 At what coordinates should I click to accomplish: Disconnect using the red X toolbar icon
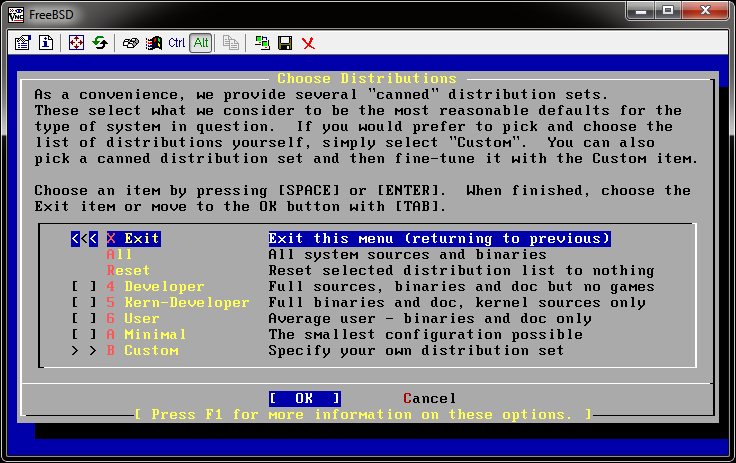pyautogui.click(x=308, y=43)
